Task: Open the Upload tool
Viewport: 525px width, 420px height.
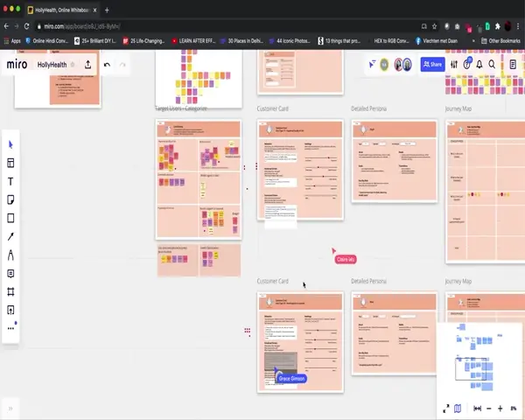Action: coord(10,310)
